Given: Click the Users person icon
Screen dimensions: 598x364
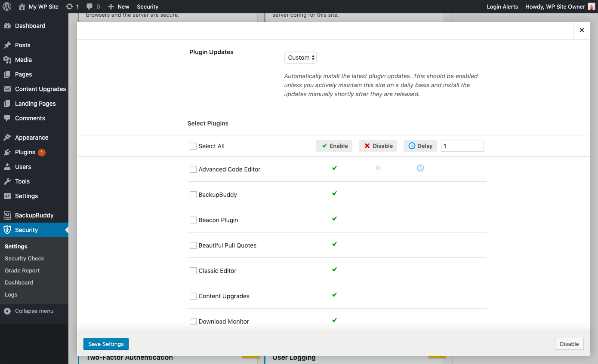Looking at the screenshot, I should tap(7, 167).
